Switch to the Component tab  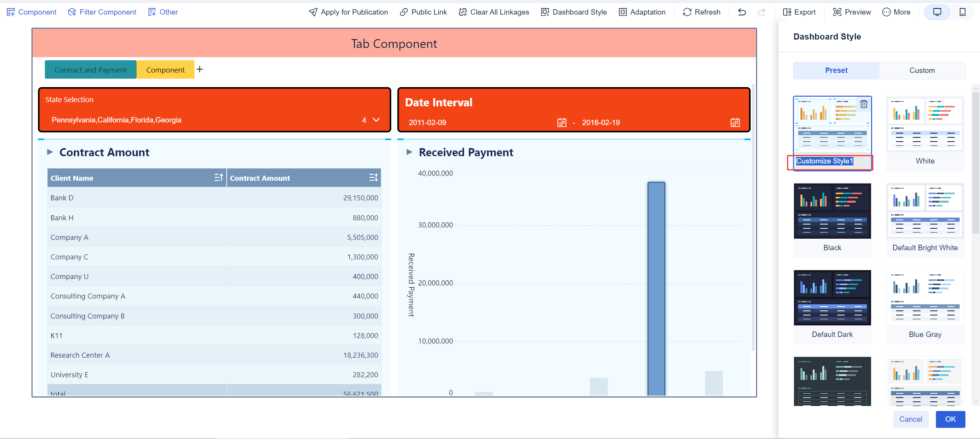tap(165, 69)
